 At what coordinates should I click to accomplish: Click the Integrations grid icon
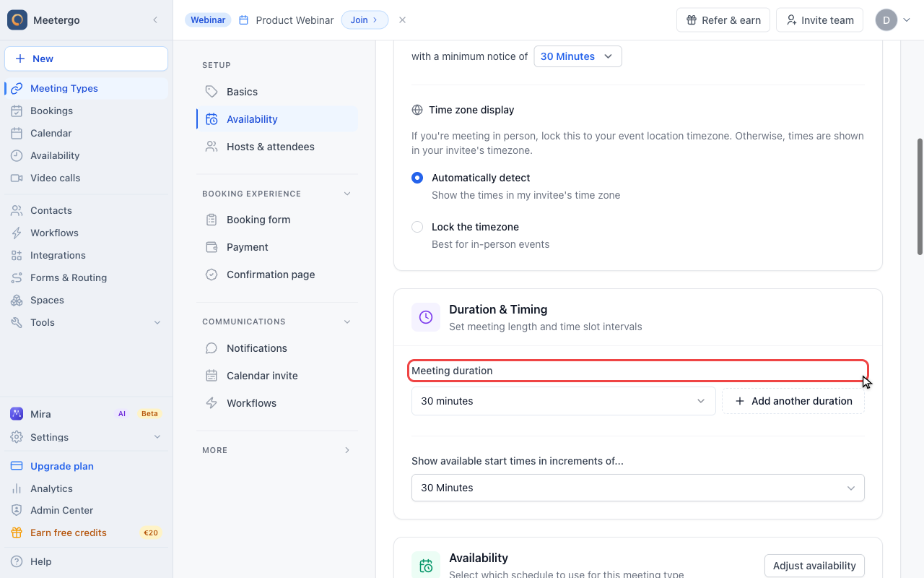tap(17, 255)
